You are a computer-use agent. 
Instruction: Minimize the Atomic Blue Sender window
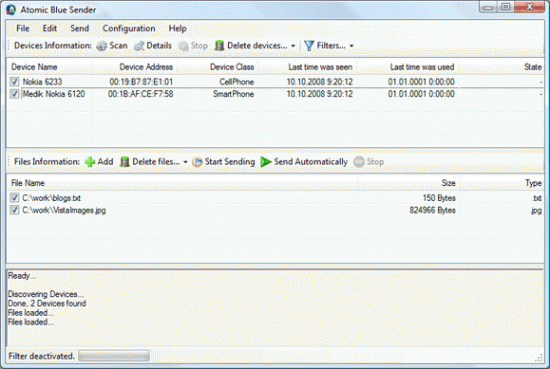pyautogui.click(x=488, y=7)
